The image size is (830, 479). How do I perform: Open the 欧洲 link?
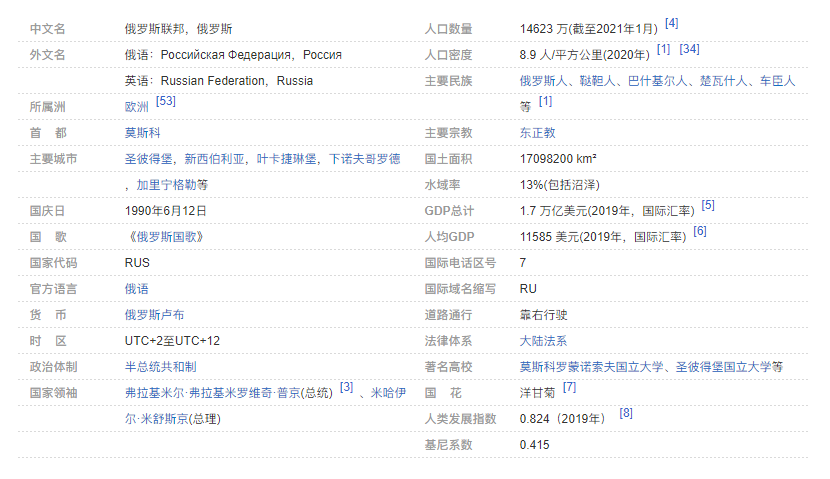pyautogui.click(x=137, y=107)
